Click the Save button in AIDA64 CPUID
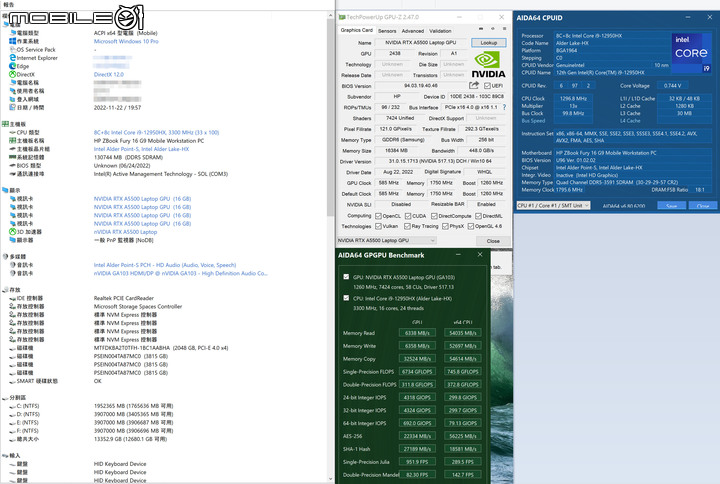This screenshot has height=484, width=720. click(x=672, y=206)
